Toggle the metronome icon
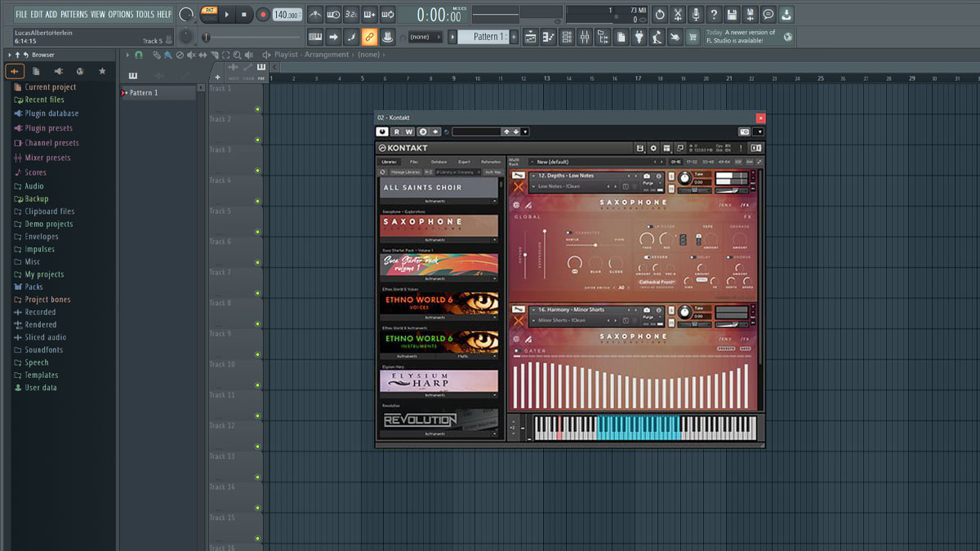This screenshot has height=551, width=980. click(317, 14)
